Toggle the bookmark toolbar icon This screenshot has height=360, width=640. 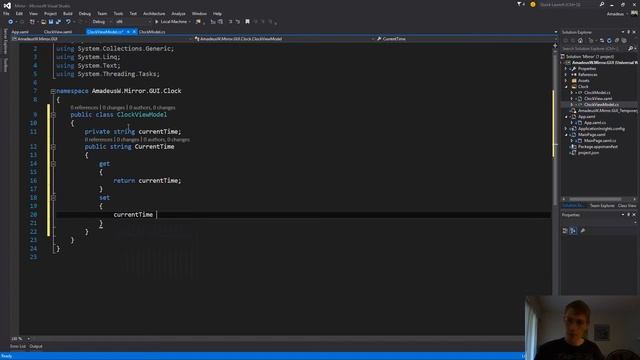tap(247, 22)
